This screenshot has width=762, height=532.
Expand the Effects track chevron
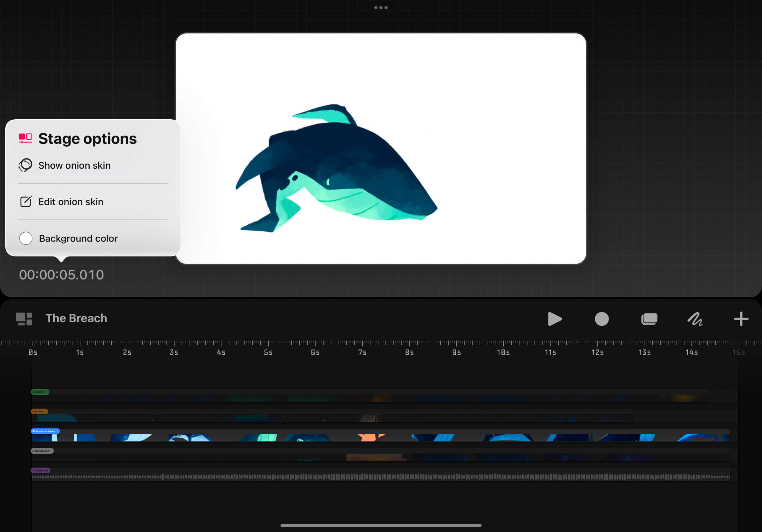[x=45, y=412]
